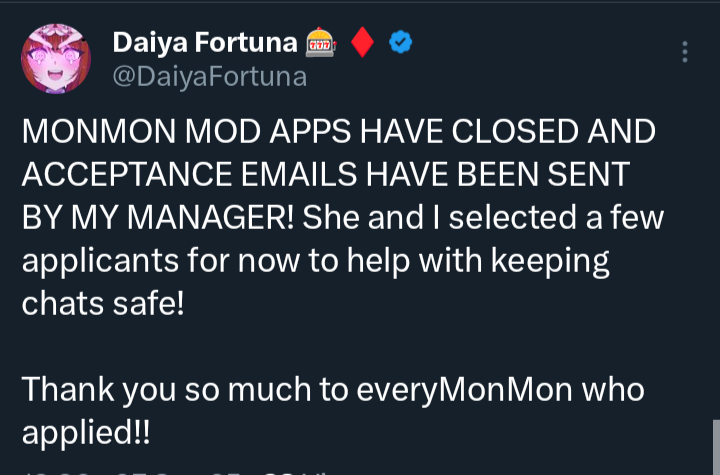Click the red diamond emoji
This screenshot has height=475, width=720.
pyautogui.click(x=364, y=43)
